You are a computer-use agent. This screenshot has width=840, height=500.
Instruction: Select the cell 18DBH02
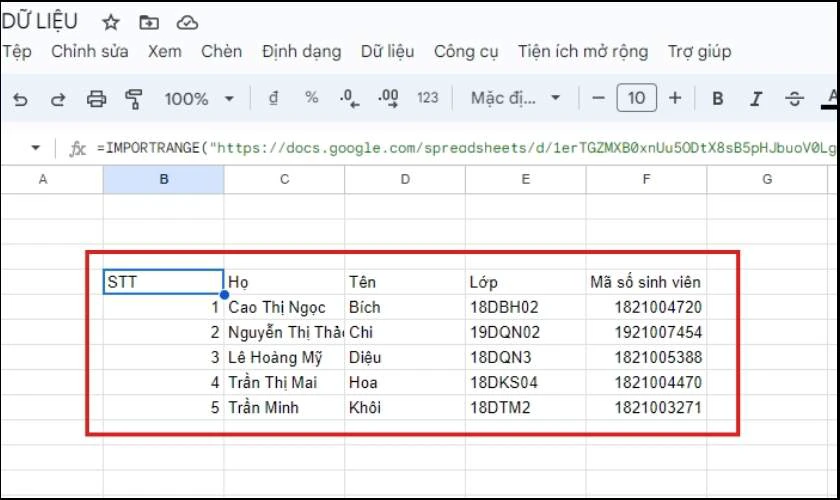526,307
